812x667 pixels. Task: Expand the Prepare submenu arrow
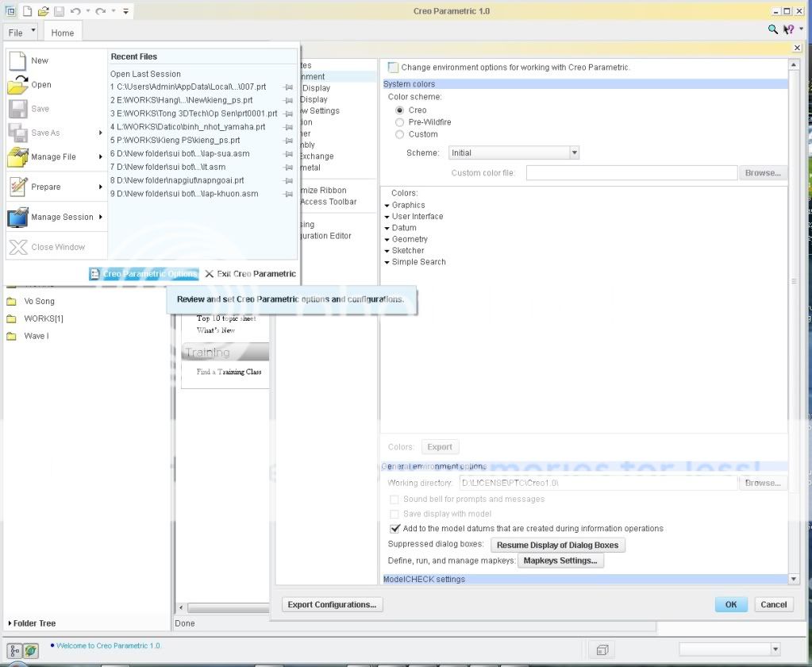coord(101,187)
